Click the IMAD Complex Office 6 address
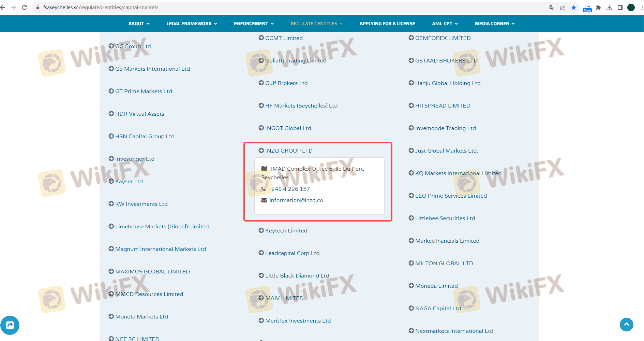The height and width of the screenshot is (341, 644). pos(313,173)
